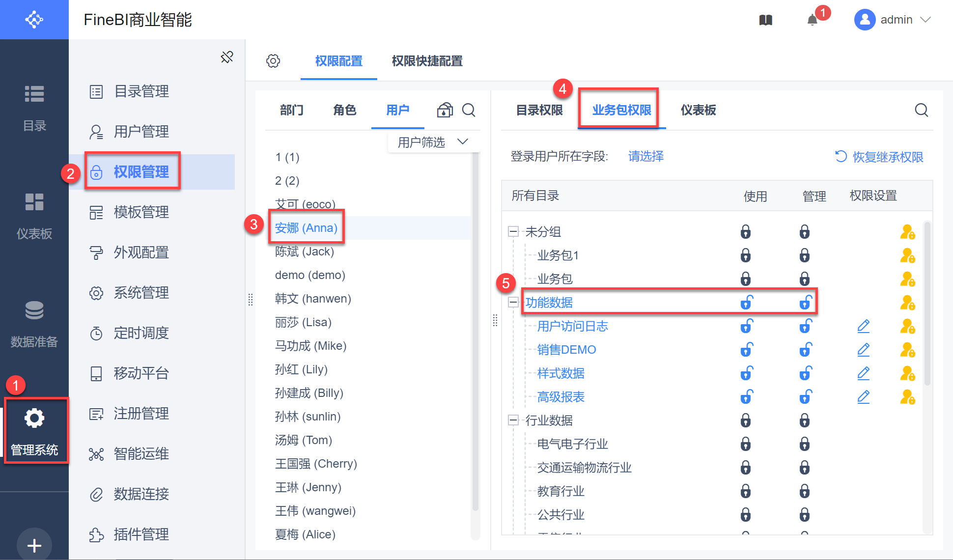Switch to 权限快捷配置 tab
The height and width of the screenshot is (560, 953).
(x=427, y=61)
